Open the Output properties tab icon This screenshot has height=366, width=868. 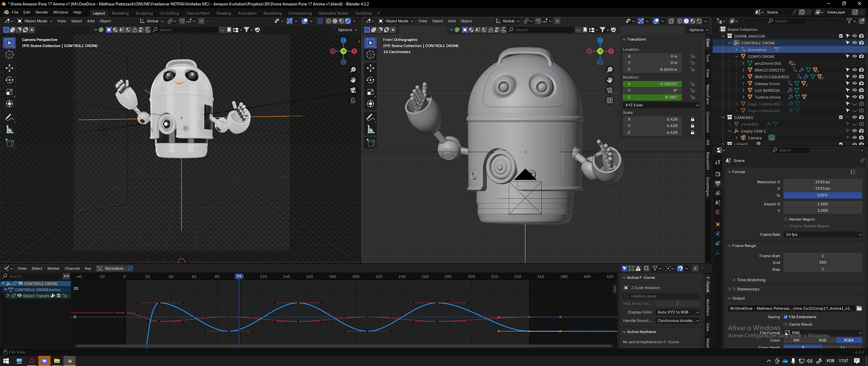tap(718, 183)
